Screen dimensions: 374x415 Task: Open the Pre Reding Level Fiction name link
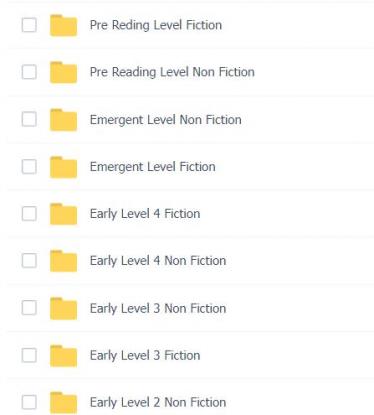click(x=156, y=25)
